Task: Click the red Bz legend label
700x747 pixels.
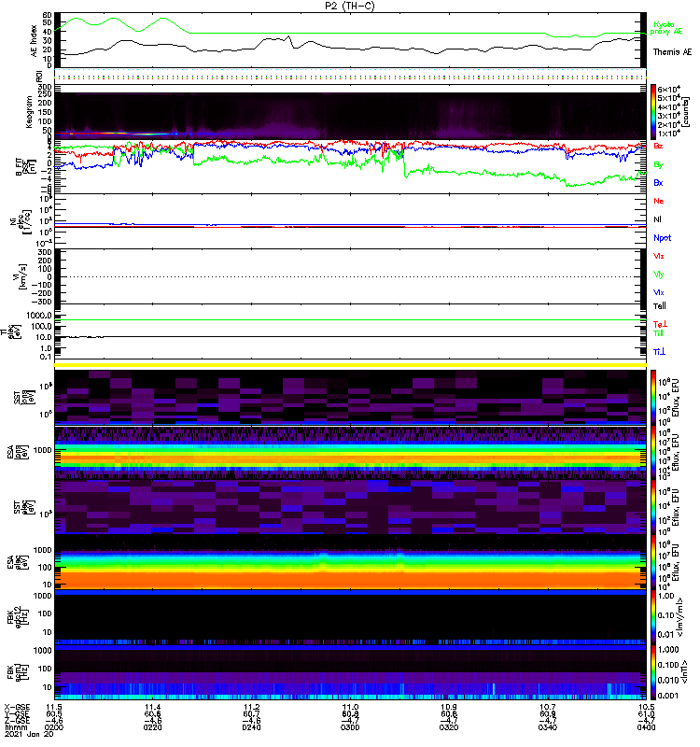Action: pyautogui.click(x=658, y=147)
